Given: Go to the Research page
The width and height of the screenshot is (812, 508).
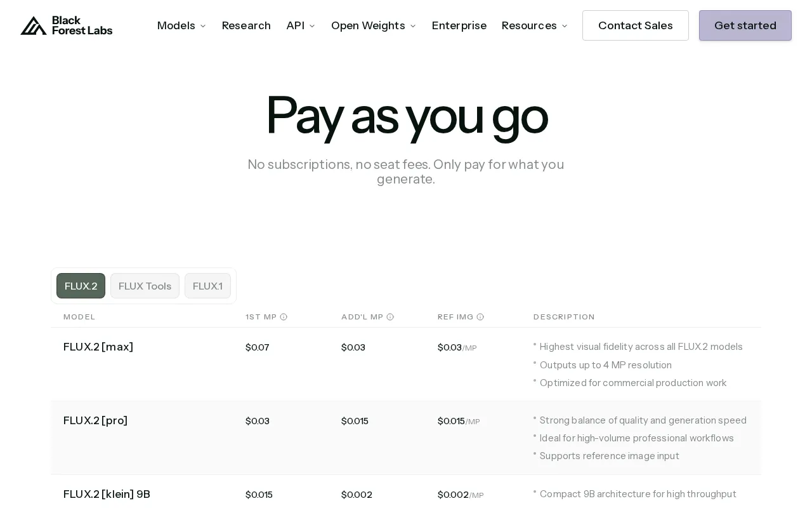Looking at the screenshot, I should tap(246, 25).
